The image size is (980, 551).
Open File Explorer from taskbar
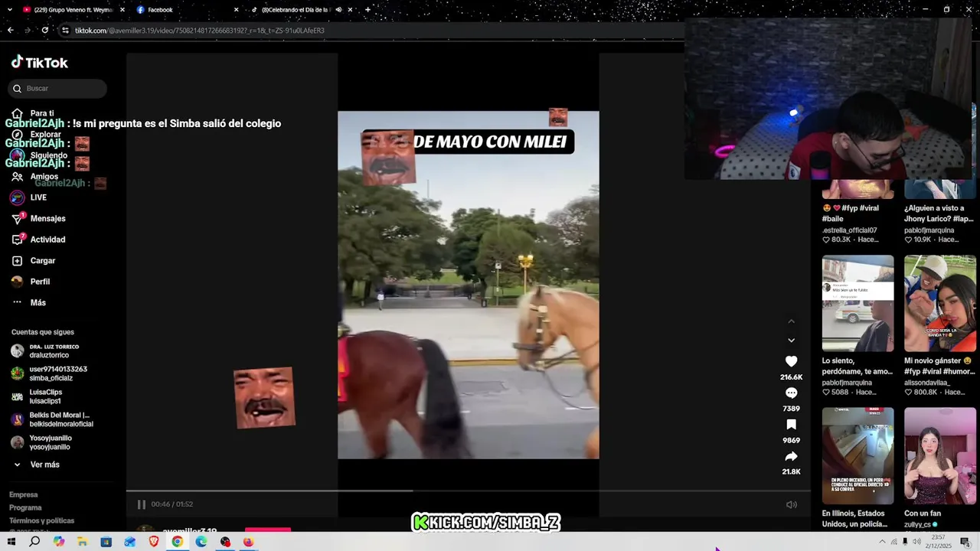83,542
